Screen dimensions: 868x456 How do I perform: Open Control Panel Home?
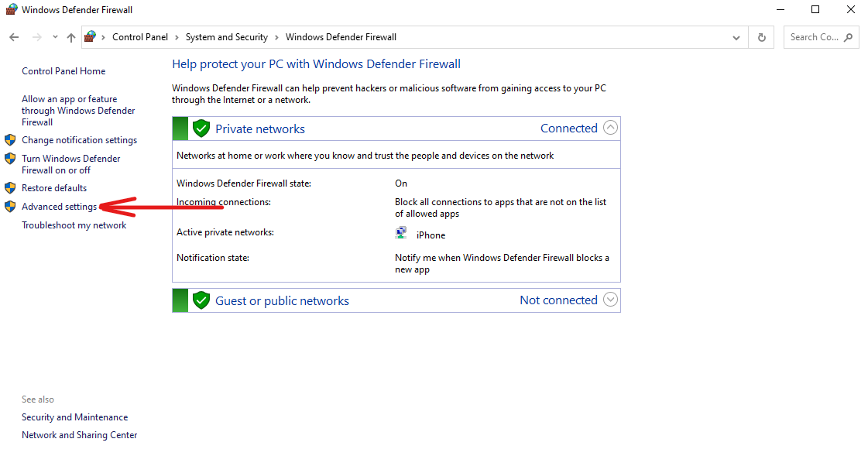tap(63, 70)
